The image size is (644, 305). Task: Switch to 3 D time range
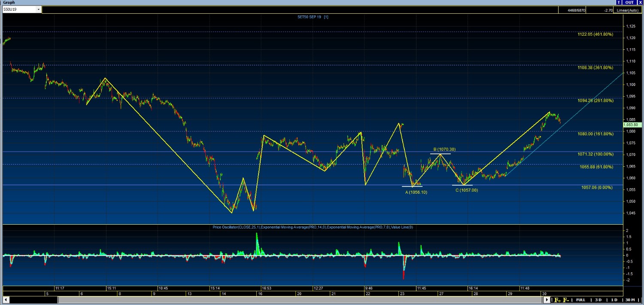[x=598, y=300]
